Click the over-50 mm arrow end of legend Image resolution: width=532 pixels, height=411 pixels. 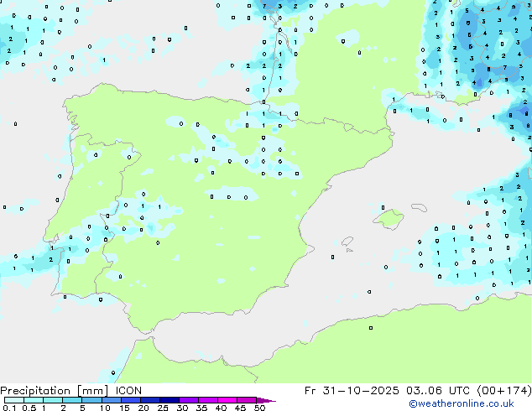(266, 400)
